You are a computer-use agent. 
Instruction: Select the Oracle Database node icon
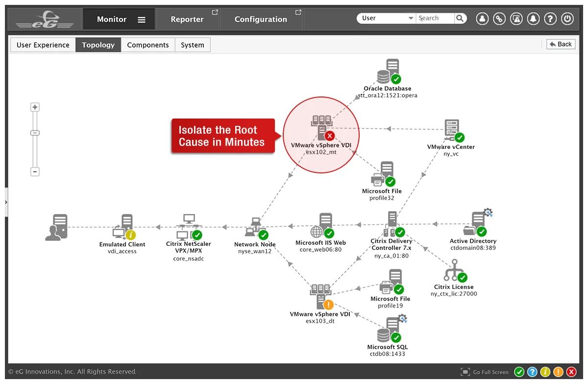coord(388,72)
